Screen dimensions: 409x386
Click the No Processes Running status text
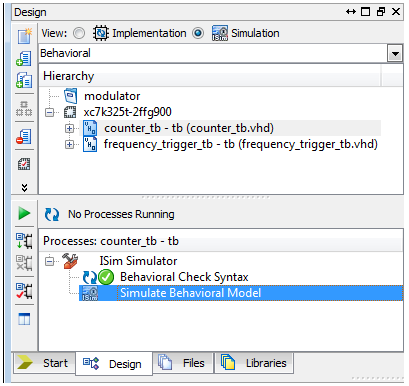[x=121, y=214]
